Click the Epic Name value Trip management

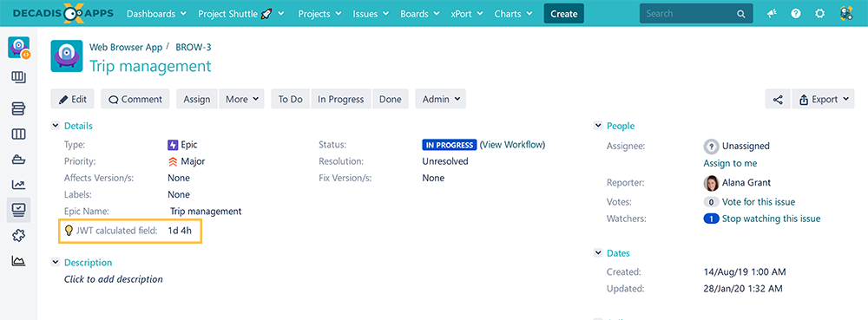point(206,211)
